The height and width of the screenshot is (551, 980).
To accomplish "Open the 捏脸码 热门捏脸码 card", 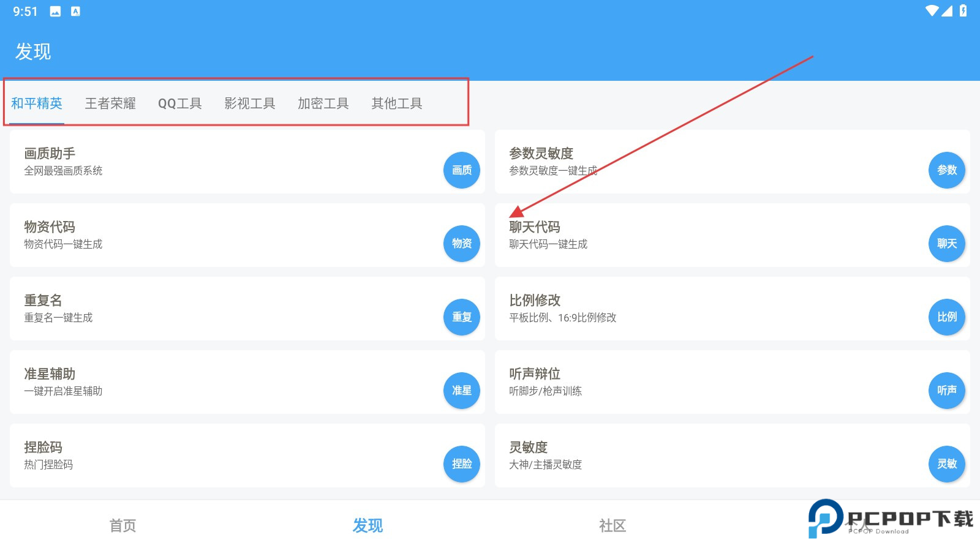I will tap(214, 455).
